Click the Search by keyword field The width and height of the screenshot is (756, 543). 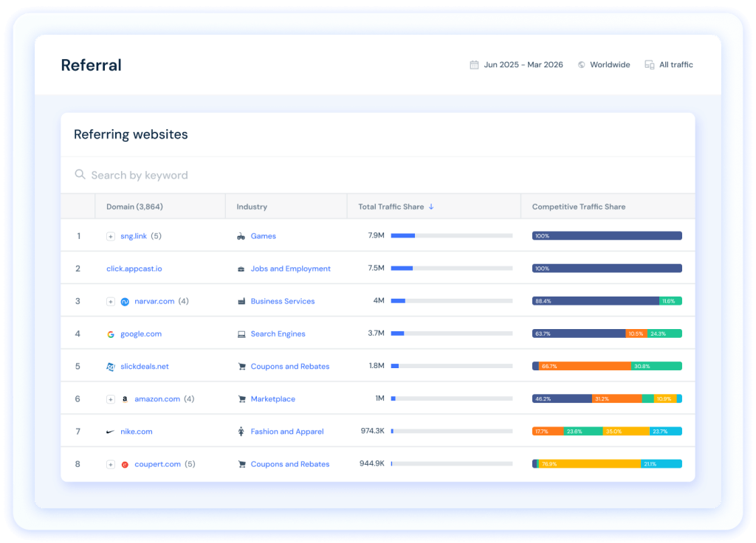377,175
